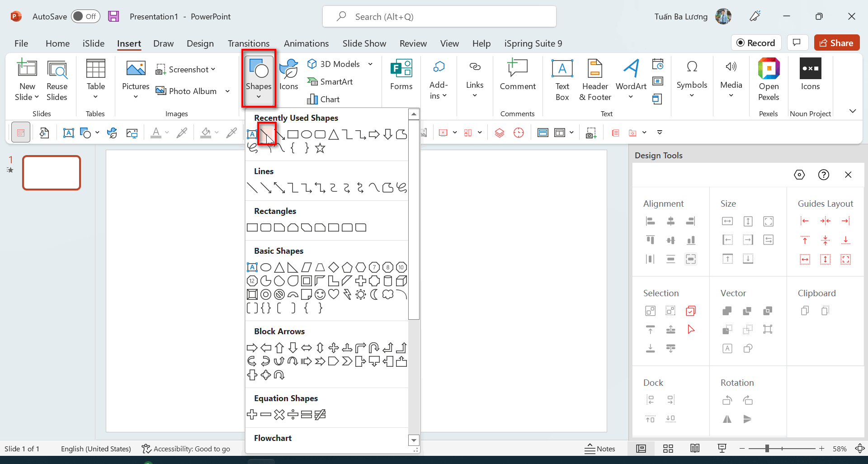Open the Media dropdown
This screenshot has height=464, width=868.
[x=731, y=95]
